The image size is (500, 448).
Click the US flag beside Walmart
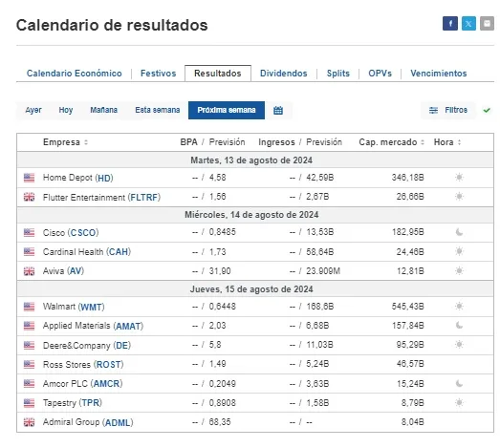[29, 307]
